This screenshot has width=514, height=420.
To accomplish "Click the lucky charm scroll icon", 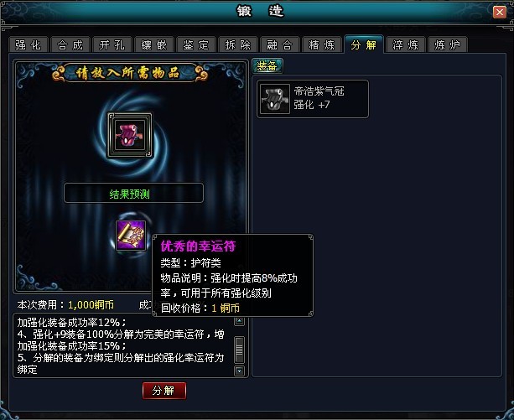I will click(x=131, y=236).
